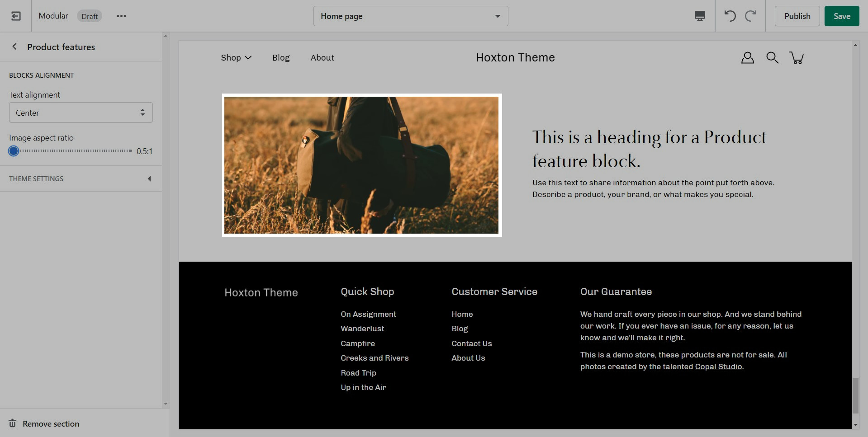Select the duffel bag product image

pos(361,165)
